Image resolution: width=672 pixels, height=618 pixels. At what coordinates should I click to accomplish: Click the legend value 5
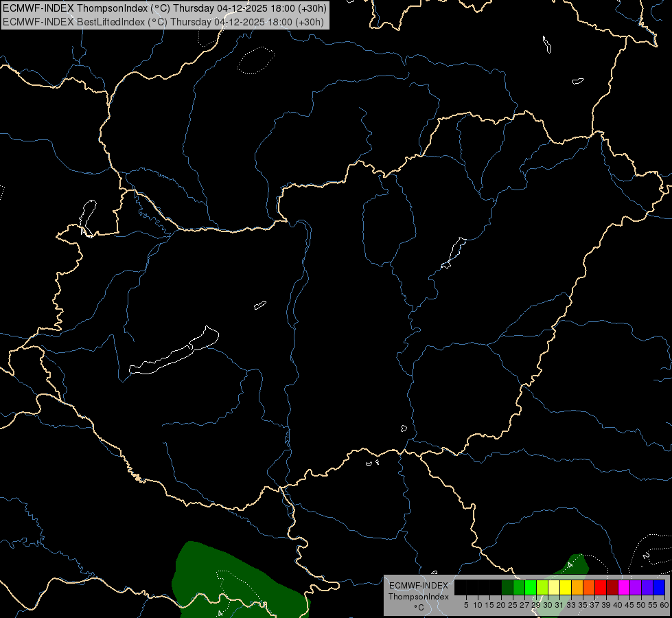coord(466,605)
